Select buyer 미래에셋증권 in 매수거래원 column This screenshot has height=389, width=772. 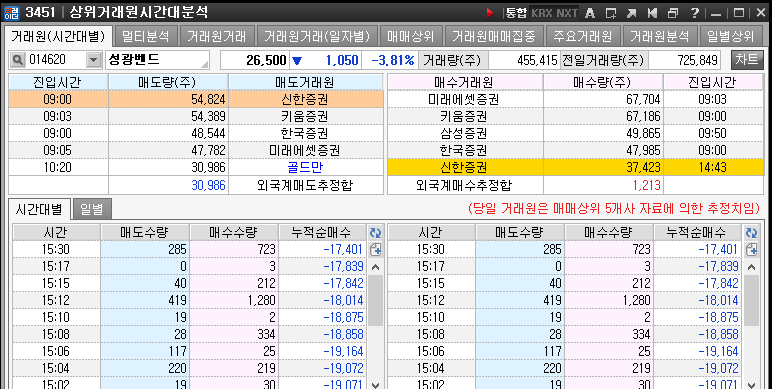coord(465,99)
